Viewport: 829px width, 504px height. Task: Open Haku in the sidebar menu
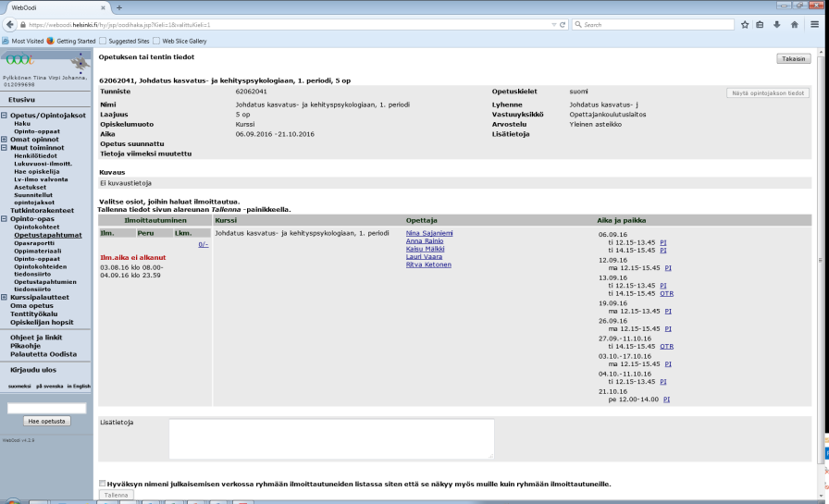[22, 124]
